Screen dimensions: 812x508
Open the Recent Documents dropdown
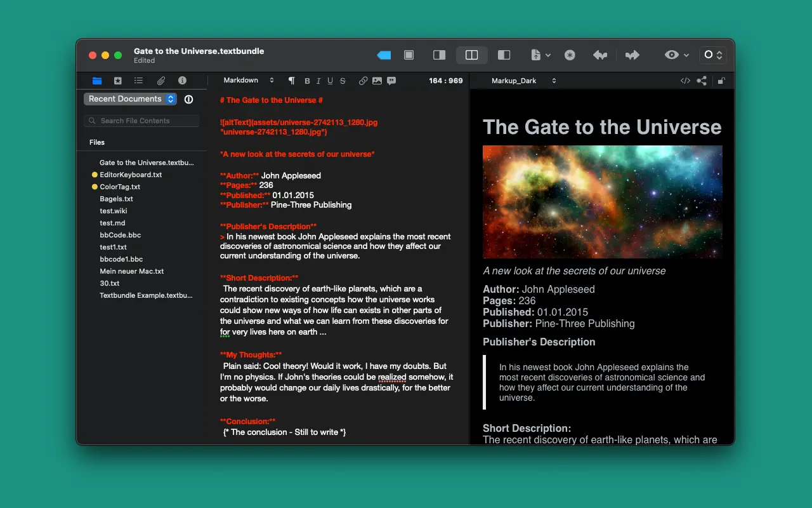point(130,99)
